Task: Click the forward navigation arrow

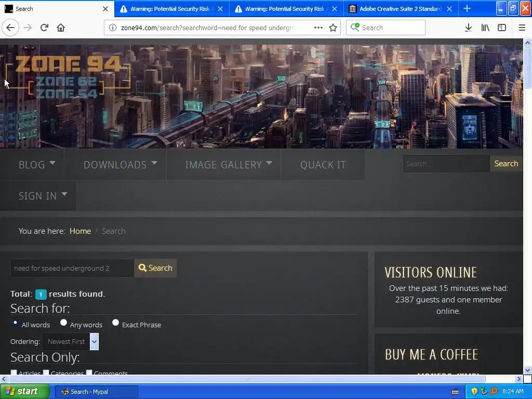Action: coord(28,28)
